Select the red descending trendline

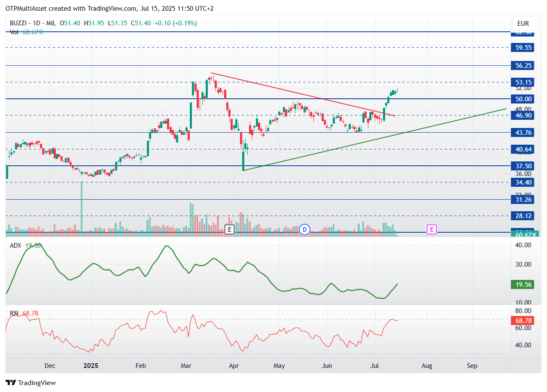(303, 94)
